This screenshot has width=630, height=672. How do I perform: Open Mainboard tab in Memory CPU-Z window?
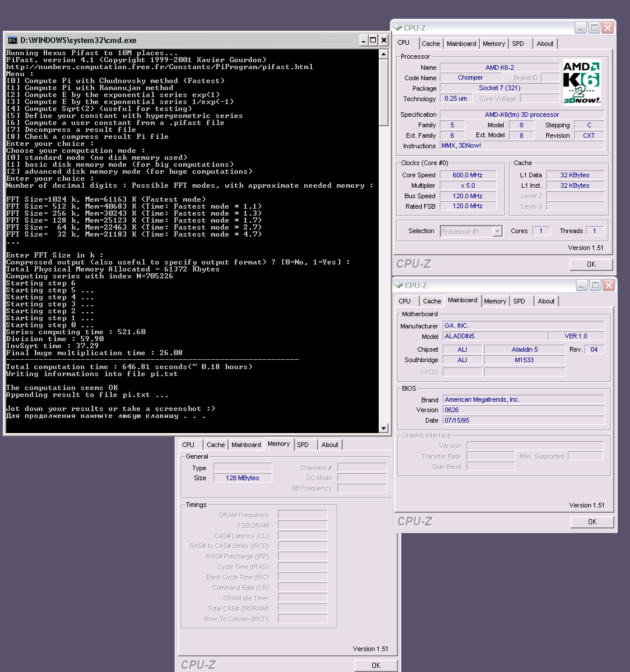tap(246, 445)
